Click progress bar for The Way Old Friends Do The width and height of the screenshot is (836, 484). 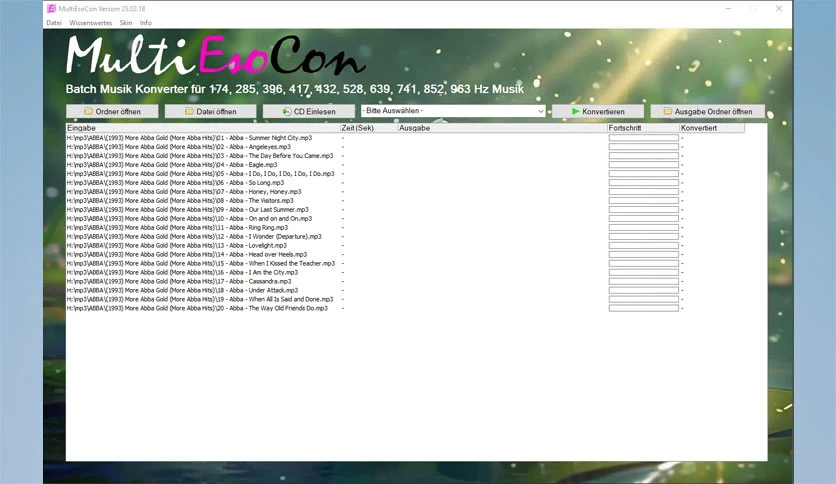coord(644,308)
